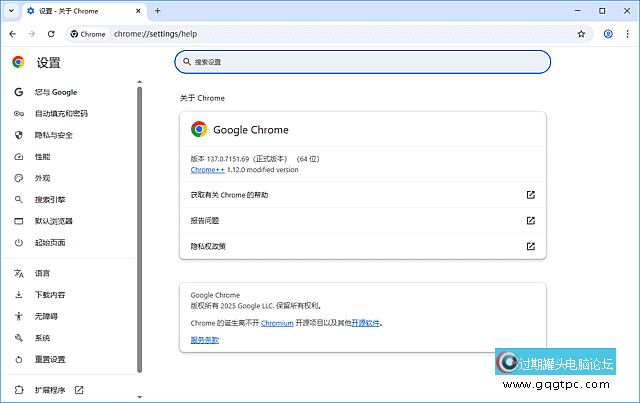Open the 开源软件 link

click(366, 323)
